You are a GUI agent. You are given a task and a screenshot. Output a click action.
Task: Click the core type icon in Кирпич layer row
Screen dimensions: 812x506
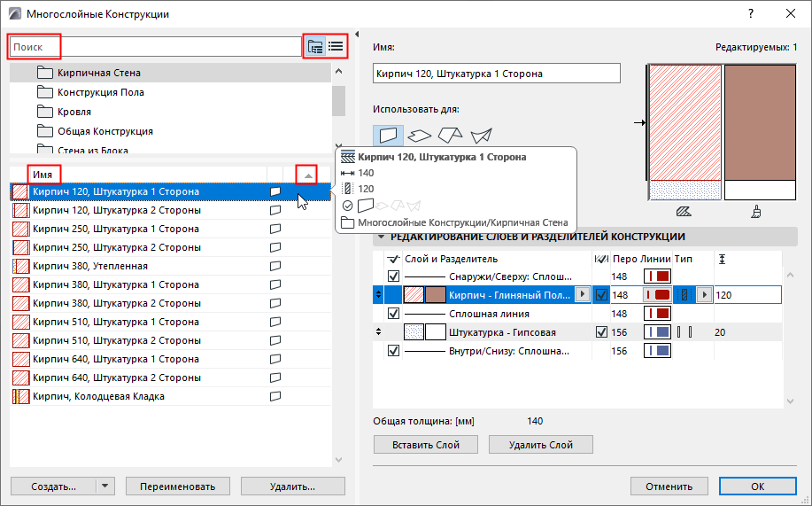click(684, 295)
